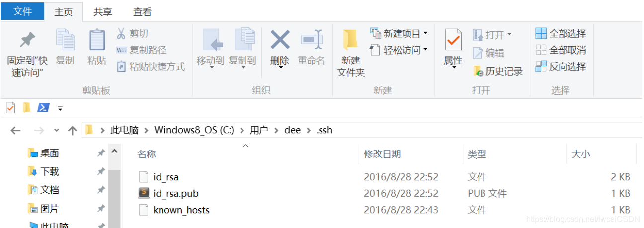Screen dimensions: 644x228
Task: Expand the quick access toolbar customize arrow
Action: click(x=60, y=108)
